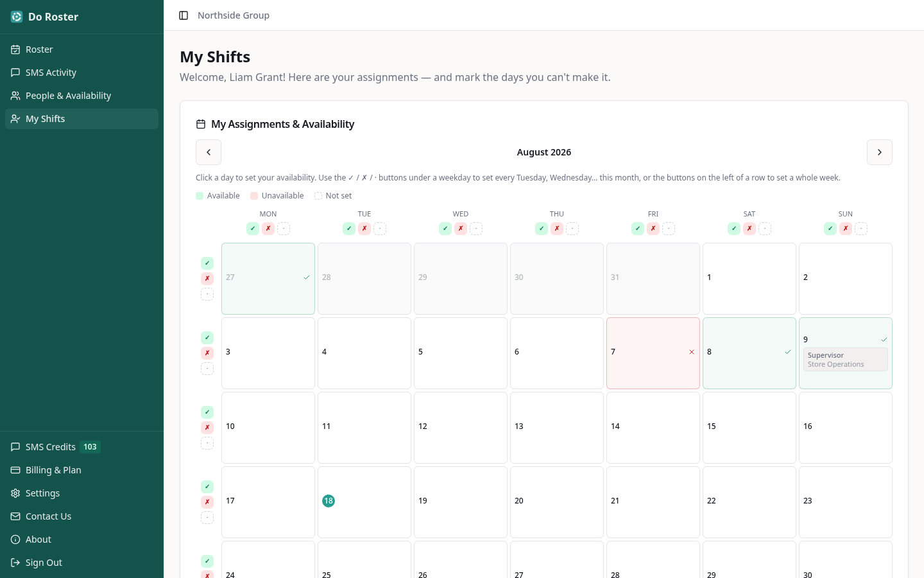This screenshot has height=578, width=924.
Task: Clear availability for all Saturdays
Action: coord(765,229)
